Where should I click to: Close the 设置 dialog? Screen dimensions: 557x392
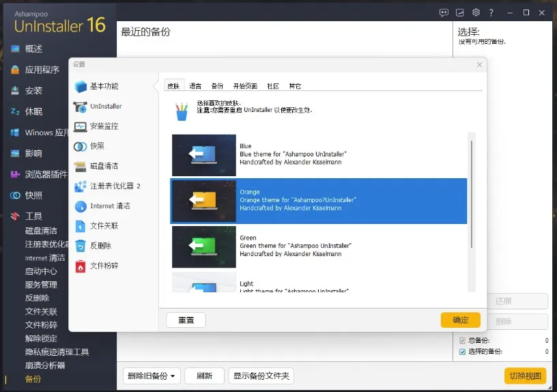(479, 64)
